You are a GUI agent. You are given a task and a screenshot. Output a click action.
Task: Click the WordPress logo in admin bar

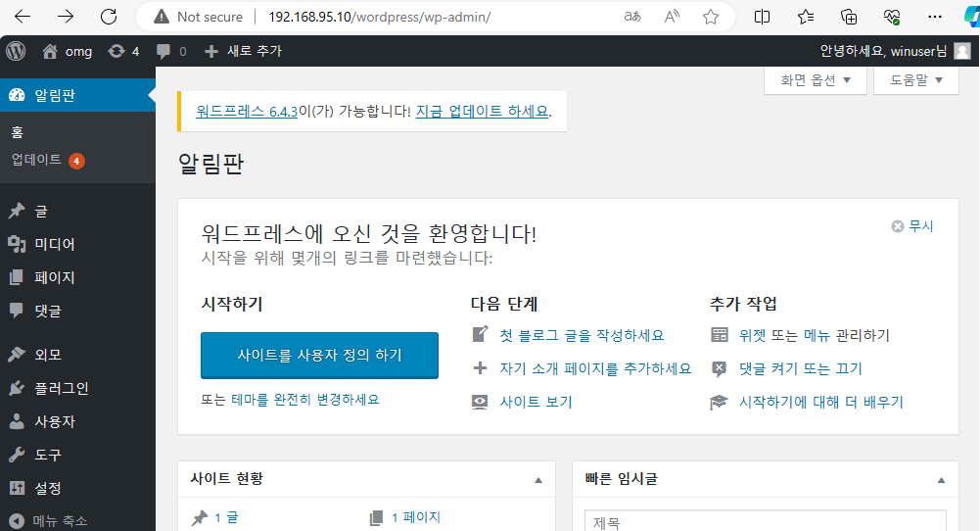click(16, 51)
